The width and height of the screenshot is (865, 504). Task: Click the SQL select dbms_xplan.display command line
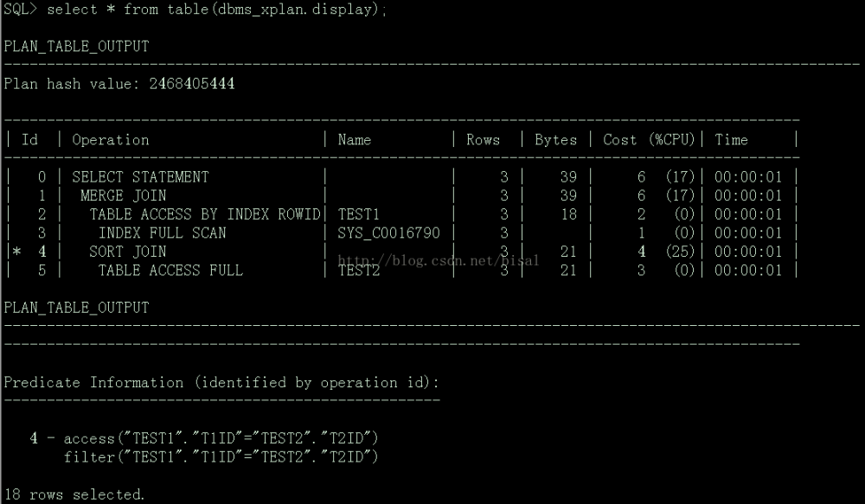point(195,10)
